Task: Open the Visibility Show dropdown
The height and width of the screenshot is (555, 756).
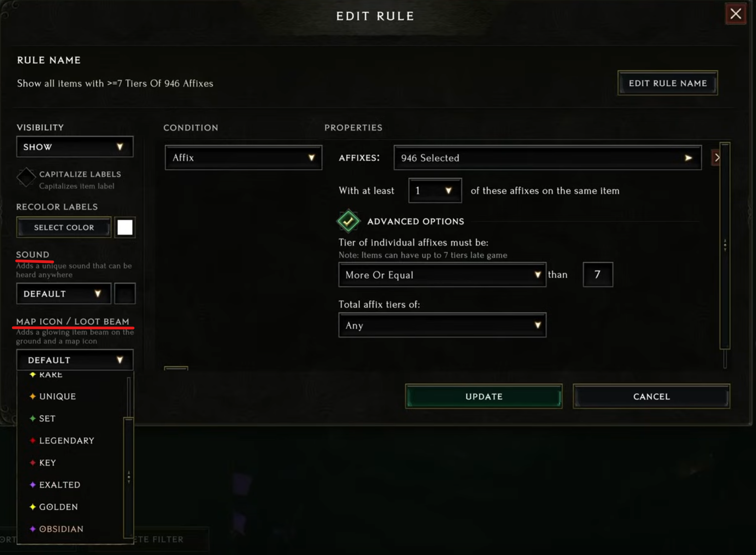Action: (x=75, y=147)
